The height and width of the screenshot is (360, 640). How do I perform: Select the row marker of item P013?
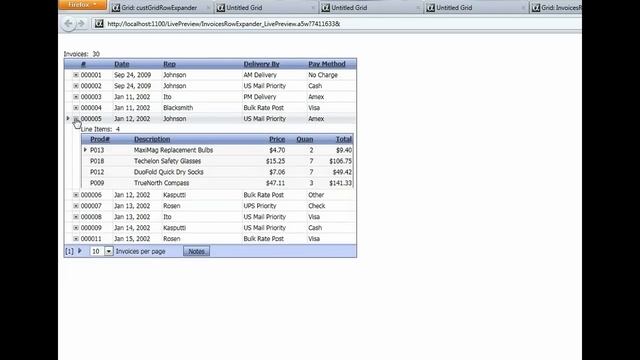click(85, 150)
